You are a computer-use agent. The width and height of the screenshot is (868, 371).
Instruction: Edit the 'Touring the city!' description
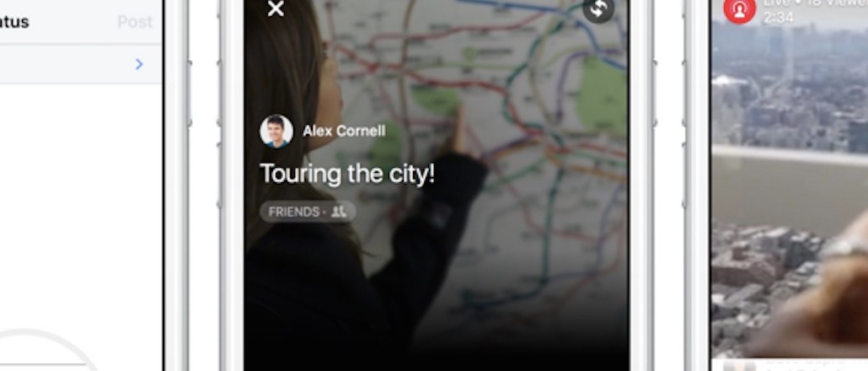coord(347,174)
